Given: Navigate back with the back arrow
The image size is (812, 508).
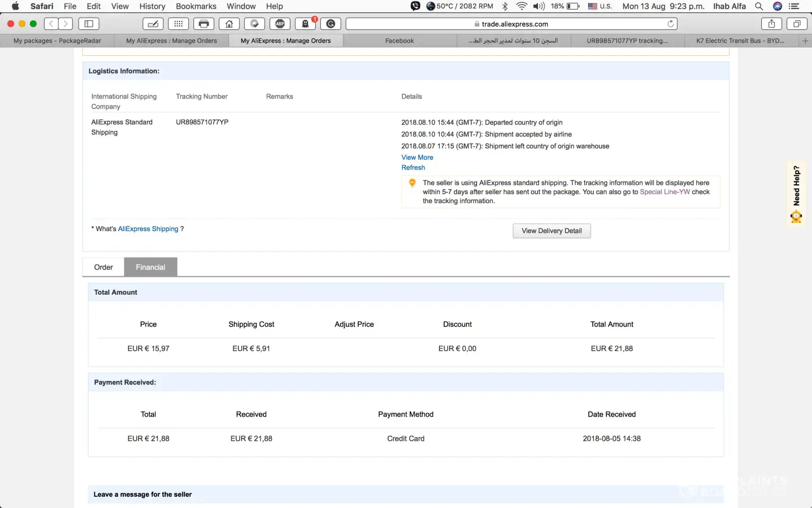Looking at the screenshot, I should (x=51, y=24).
